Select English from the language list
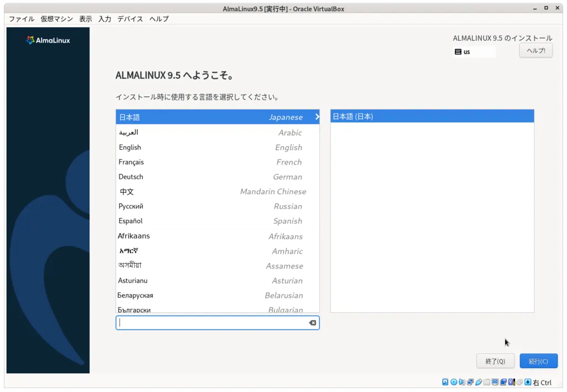This screenshot has width=567, height=392. click(x=166, y=147)
